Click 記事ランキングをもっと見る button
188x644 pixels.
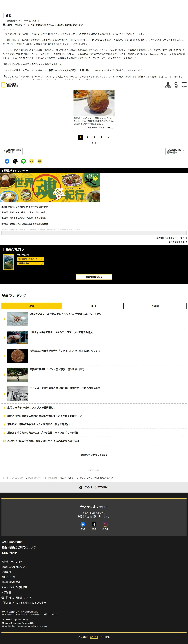point(94,455)
